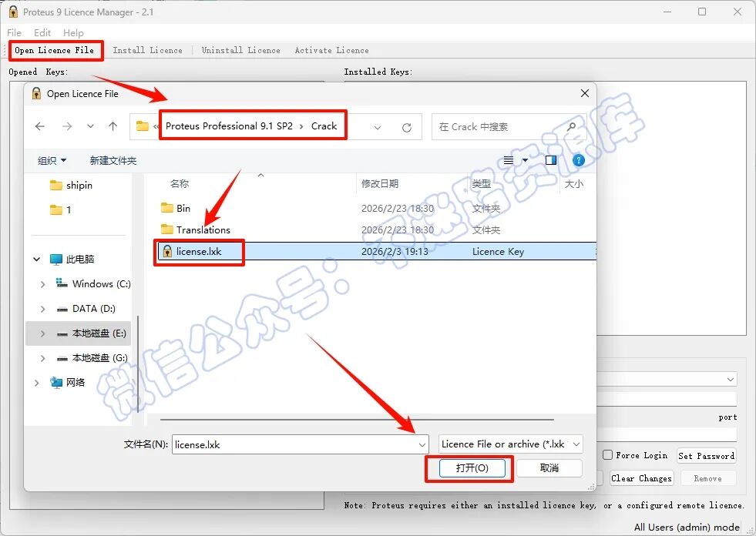Open the File menu
Image resolution: width=756 pixels, height=536 pixels.
click(14, 33)
